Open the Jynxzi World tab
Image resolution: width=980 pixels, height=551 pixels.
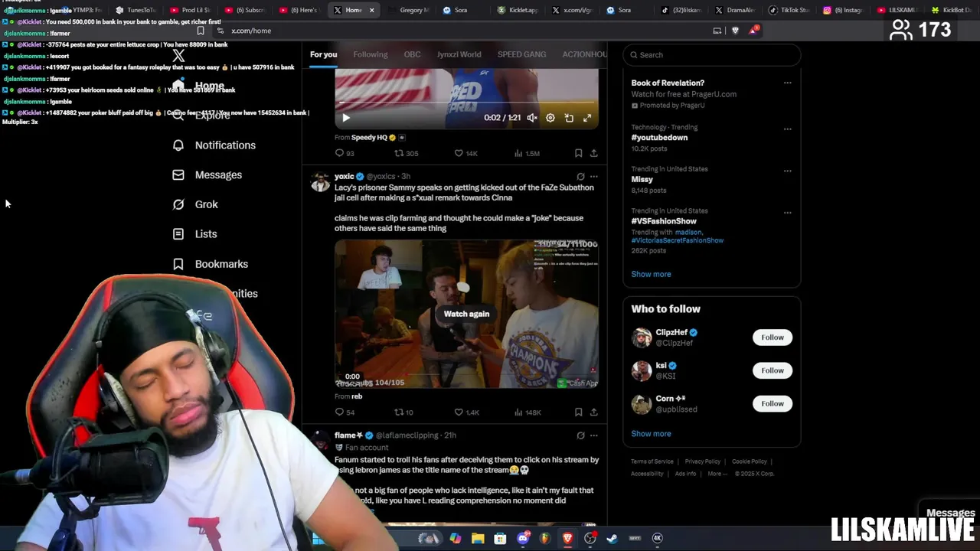459,54
